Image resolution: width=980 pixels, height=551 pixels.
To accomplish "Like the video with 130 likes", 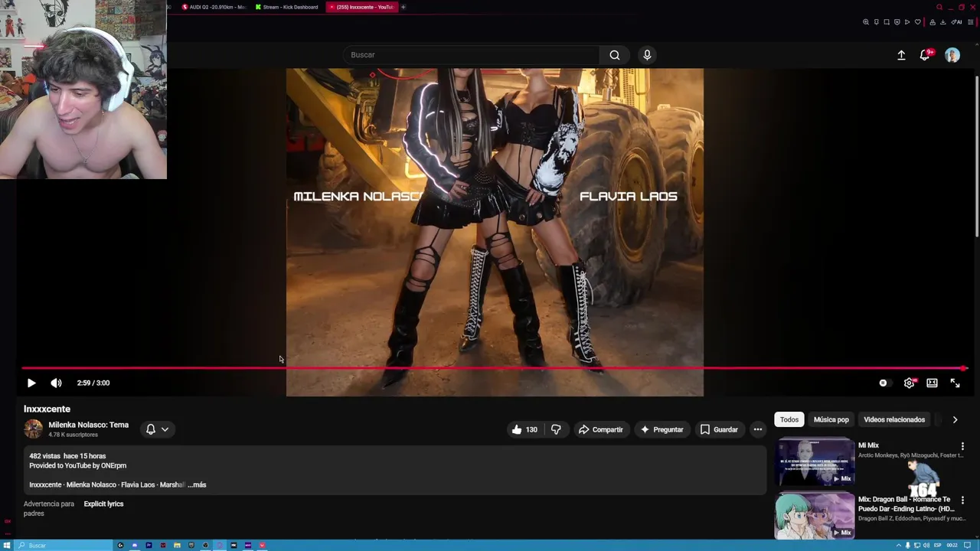I will (524, 429).
